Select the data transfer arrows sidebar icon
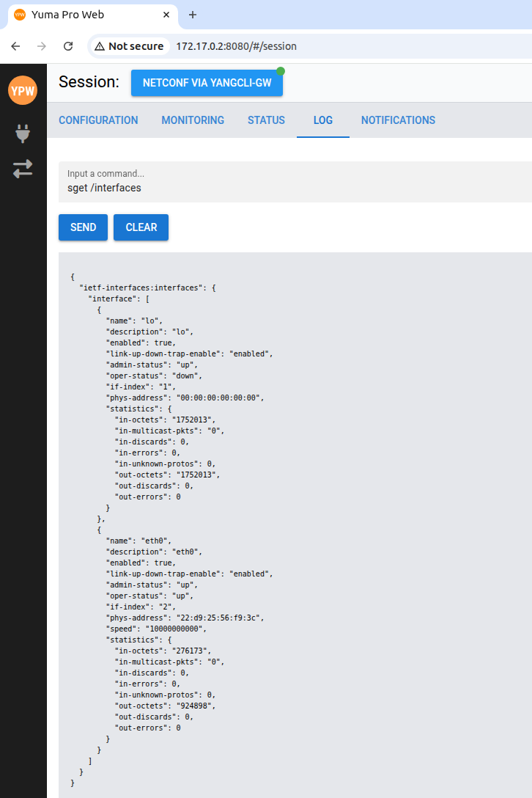 [x=23, y=169]
